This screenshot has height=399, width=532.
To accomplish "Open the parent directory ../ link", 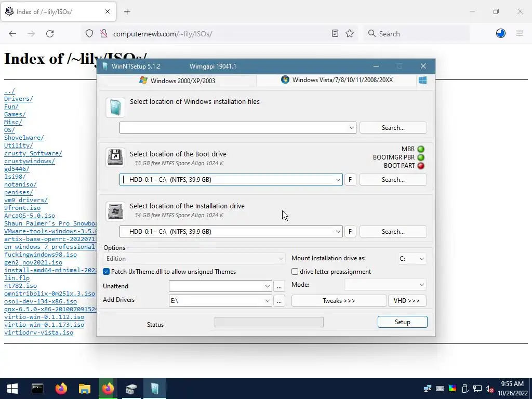I will tap(9, 91).
